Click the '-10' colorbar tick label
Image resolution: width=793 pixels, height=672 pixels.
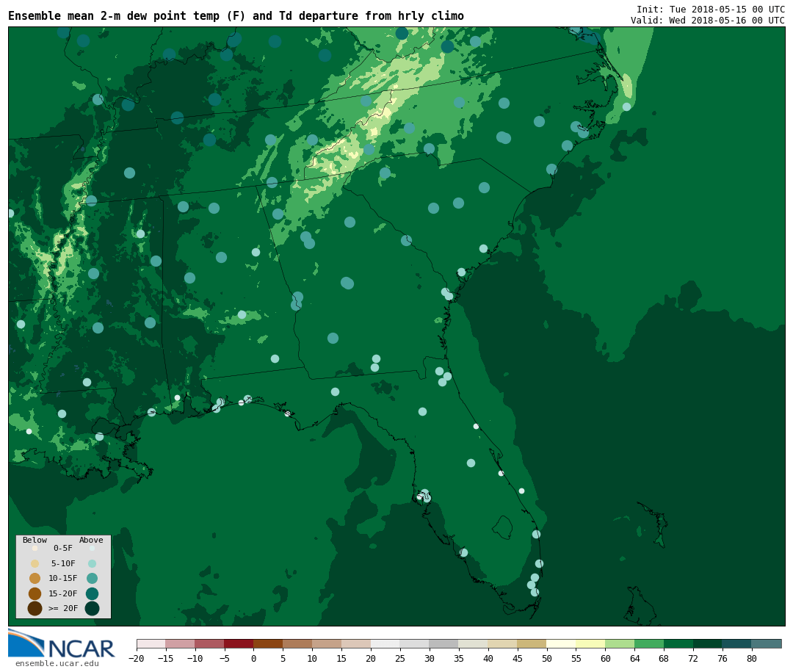[x=195, y=658]
